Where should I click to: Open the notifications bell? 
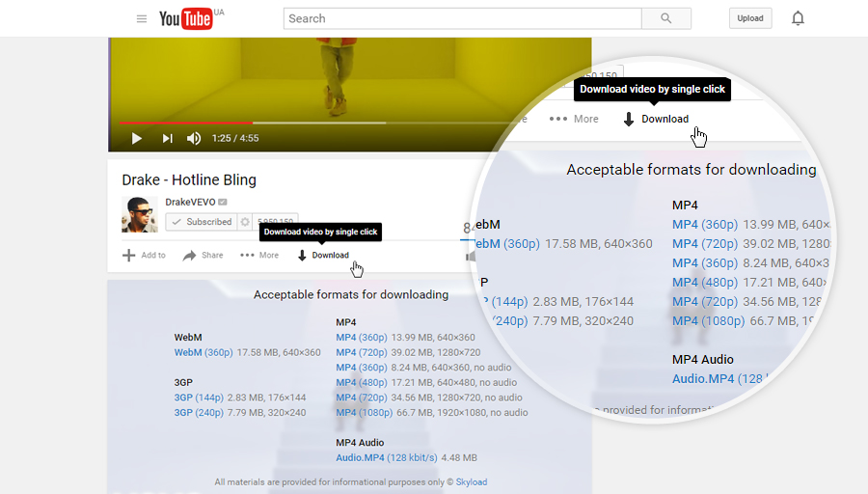pos(798,18)
